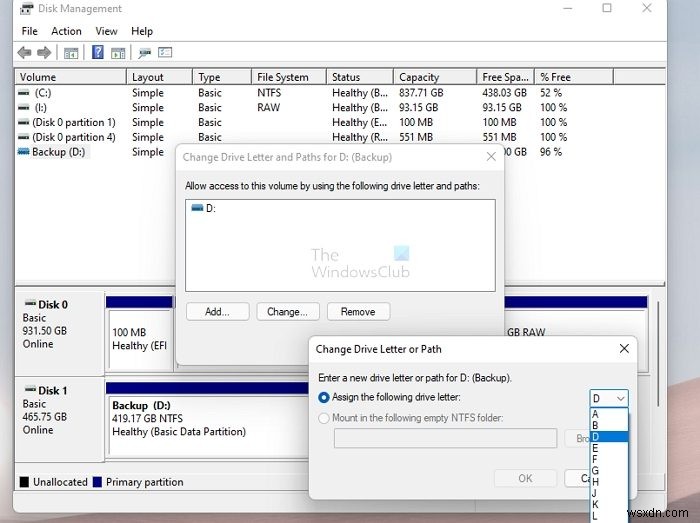The image size is (700, 523).
Task: Choose highlighted letter D in the list
Action: coord(609,437)
